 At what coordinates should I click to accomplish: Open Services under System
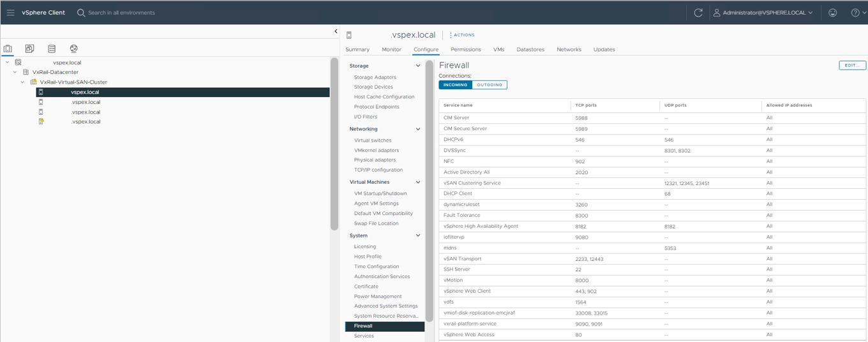pyautogui.click(x=364, y=336)
